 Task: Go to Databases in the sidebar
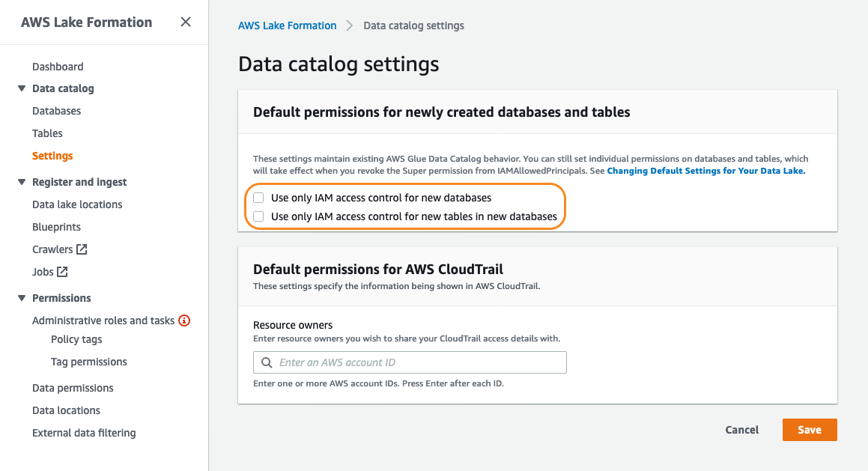pyautogui.click(x=56, y=111)
